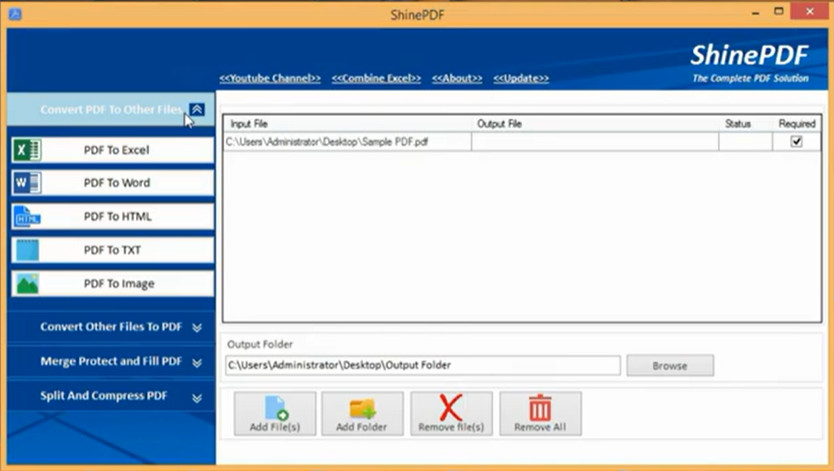Viewport: 834px width, 471px height.
Task: Choose PDF To Word option
Action: (x=112, y=183)
